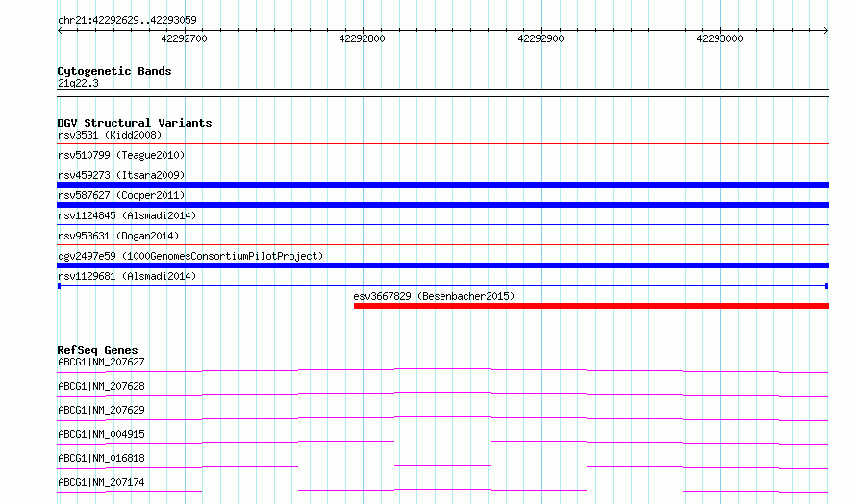This screenshot has height=504, width=856.
Task: Click the blue bar under dgv2497e59
Action: (442, 265)
